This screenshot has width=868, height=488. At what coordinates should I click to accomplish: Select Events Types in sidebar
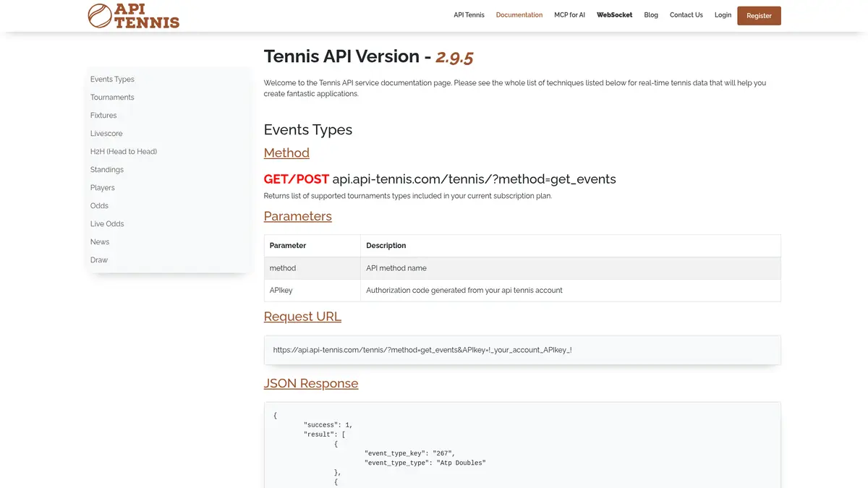[x=112, y=80]
